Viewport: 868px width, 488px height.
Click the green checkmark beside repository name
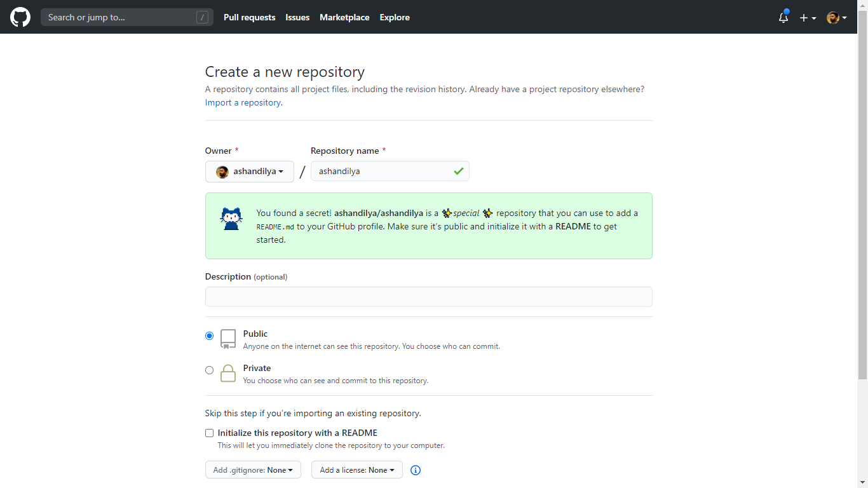459,170
